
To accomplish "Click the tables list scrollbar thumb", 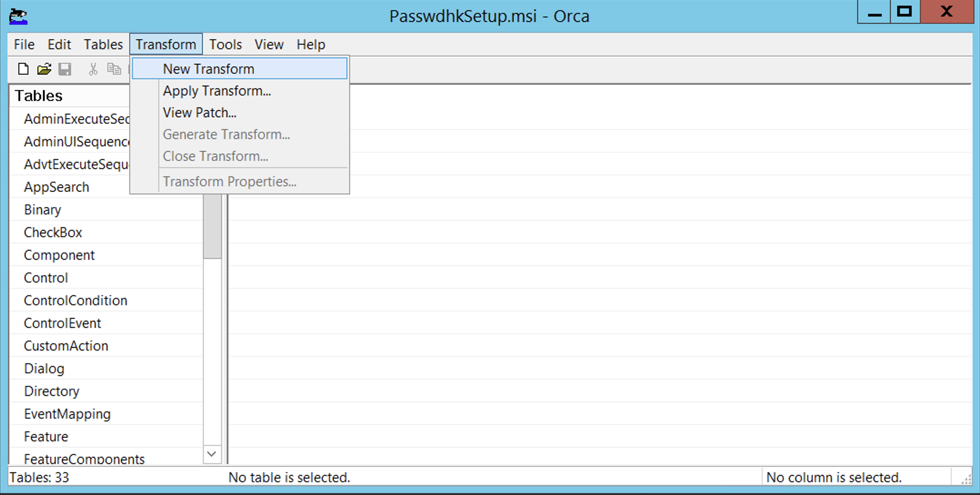I will [x=212, y=226].
